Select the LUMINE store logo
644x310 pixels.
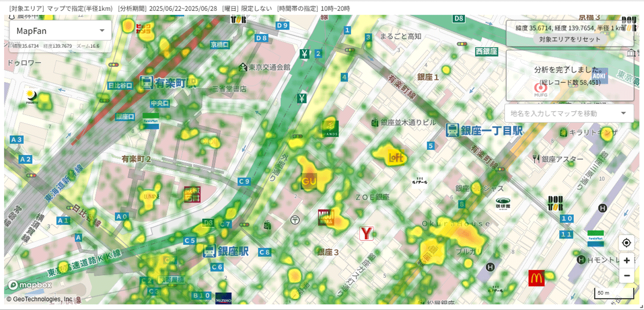click(x=152, y=196)
